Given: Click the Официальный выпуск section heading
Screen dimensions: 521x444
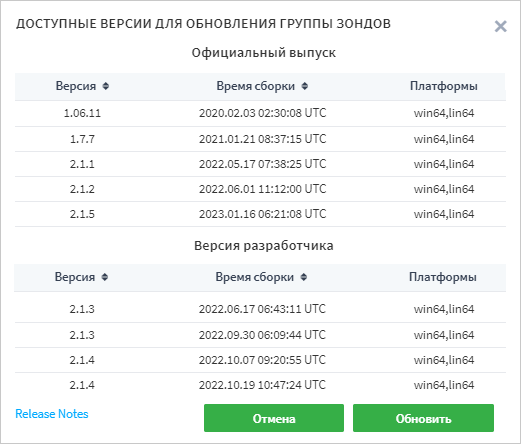Looking at the screenshot, I should [x=263, y=53].
